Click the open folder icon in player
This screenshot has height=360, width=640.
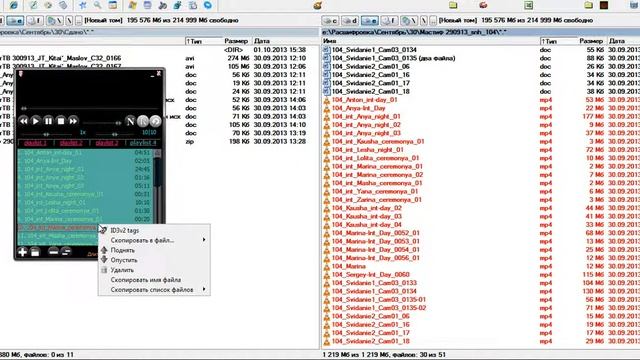[x=35, y=252]
